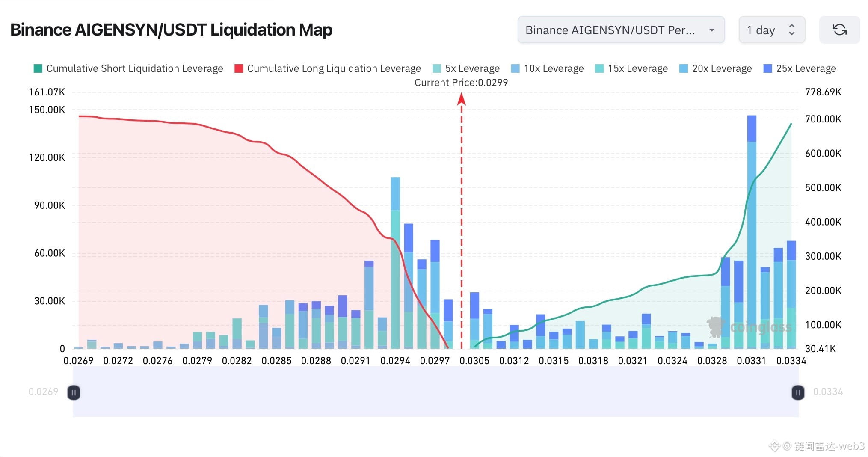This screenshot has height=457, width=868.
Task: Open the 1 day timeframe selector
Action: click(x=772, y=30)
